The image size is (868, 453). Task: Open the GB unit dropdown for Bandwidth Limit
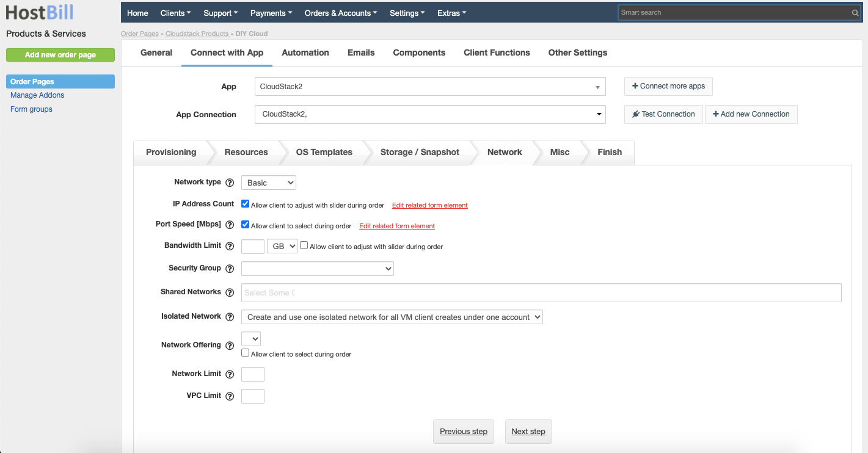282,245
